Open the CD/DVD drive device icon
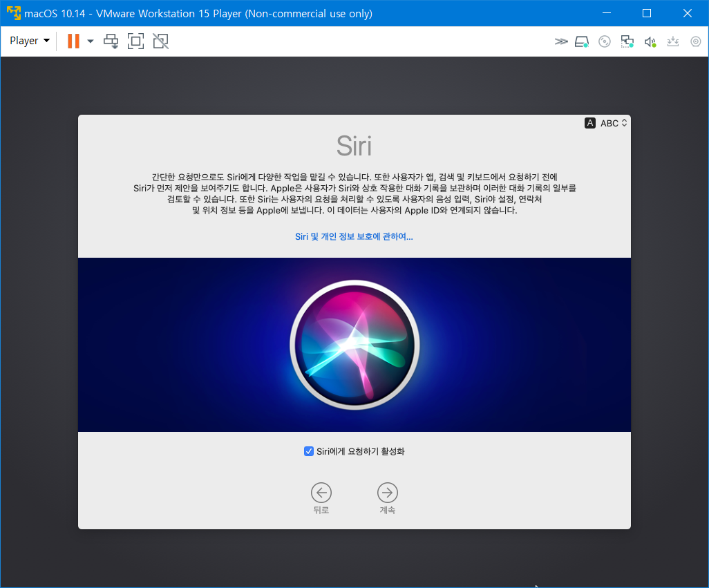Screen dimensions: 709x588 point(605,41)
